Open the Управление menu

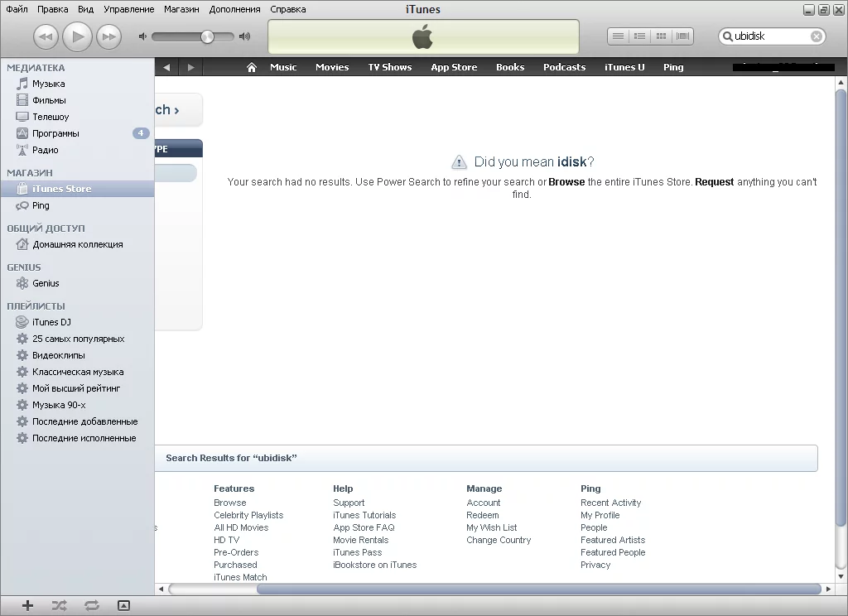tap(128, 9)
